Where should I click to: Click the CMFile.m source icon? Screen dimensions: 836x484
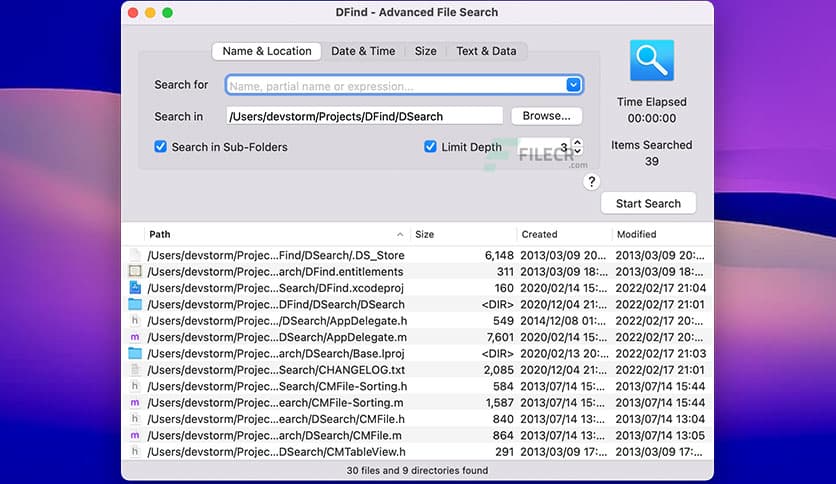click(135, 435)
